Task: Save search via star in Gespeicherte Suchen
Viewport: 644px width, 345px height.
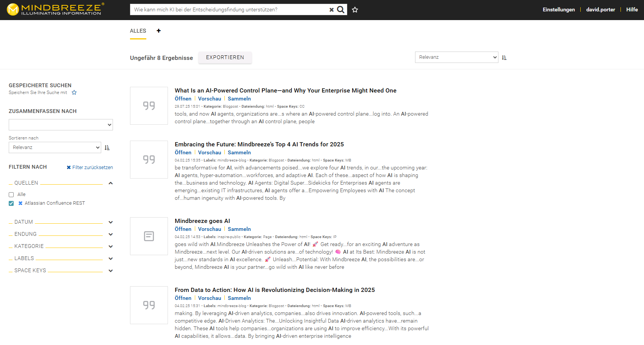Action: click(74, 93)
